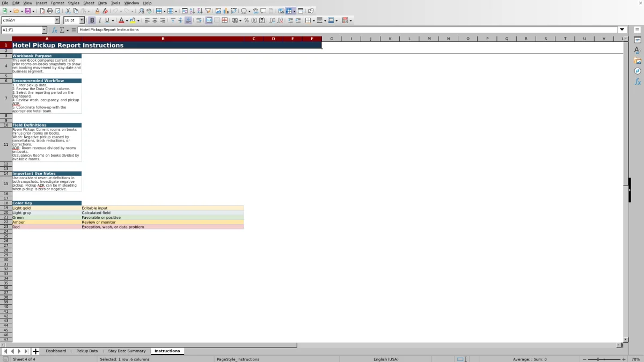
Task: Expand the formula bar arrow
Action: coord(622,30)
